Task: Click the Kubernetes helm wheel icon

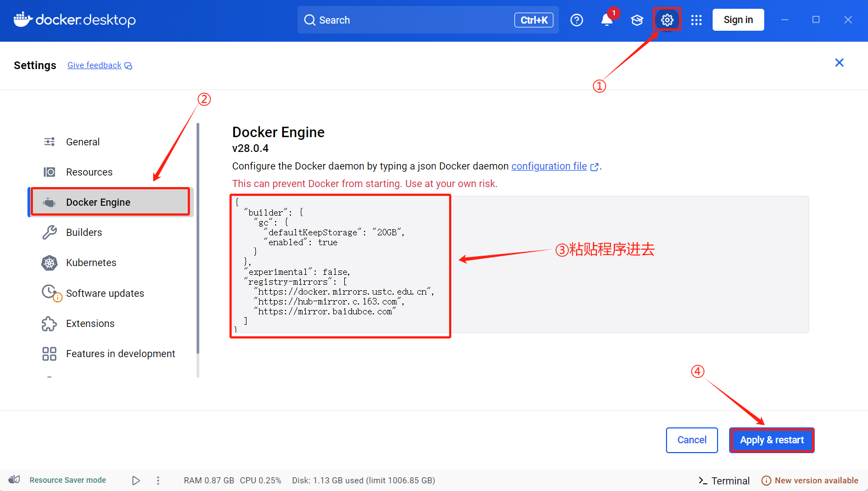Action: coord(49,263)
